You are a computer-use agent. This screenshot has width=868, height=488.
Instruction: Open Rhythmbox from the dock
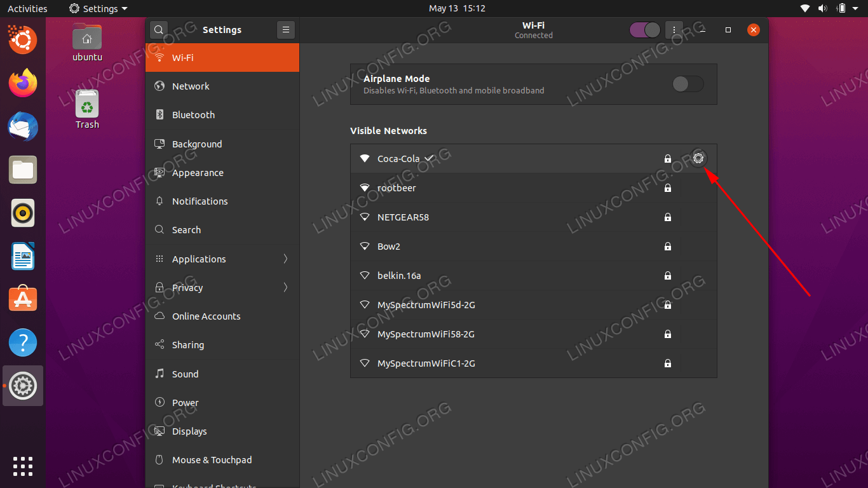pos(23,213)
